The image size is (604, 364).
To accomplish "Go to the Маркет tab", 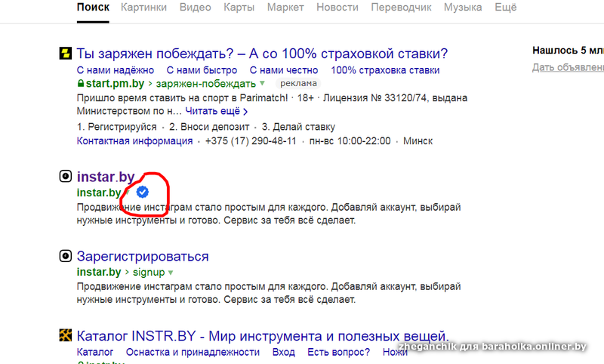I will pyautogui.click(x=285, y=8).
